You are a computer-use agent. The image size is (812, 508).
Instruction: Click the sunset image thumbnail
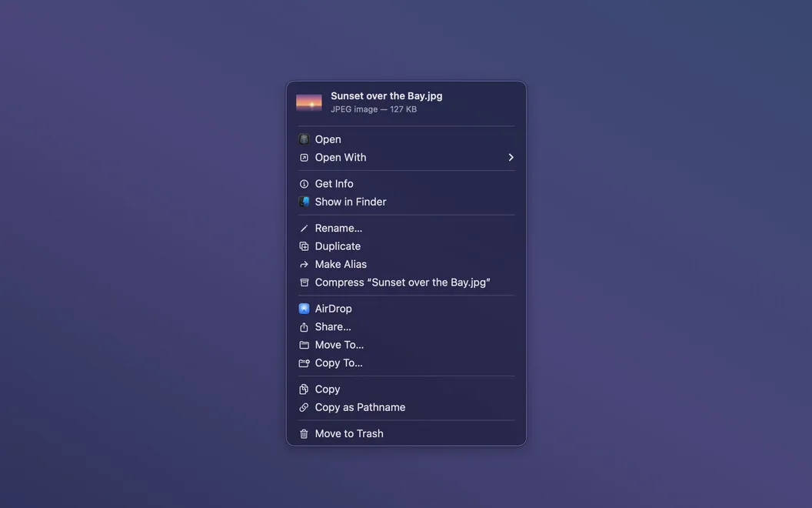pyautogui.click(x=308, y=102)
